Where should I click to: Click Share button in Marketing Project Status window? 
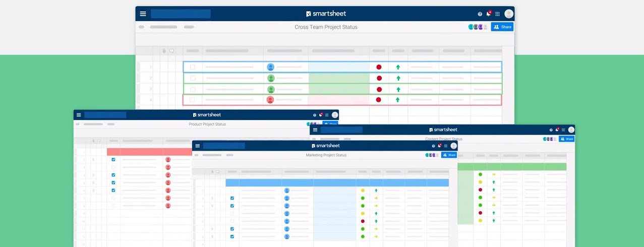(x=449, y=155)
